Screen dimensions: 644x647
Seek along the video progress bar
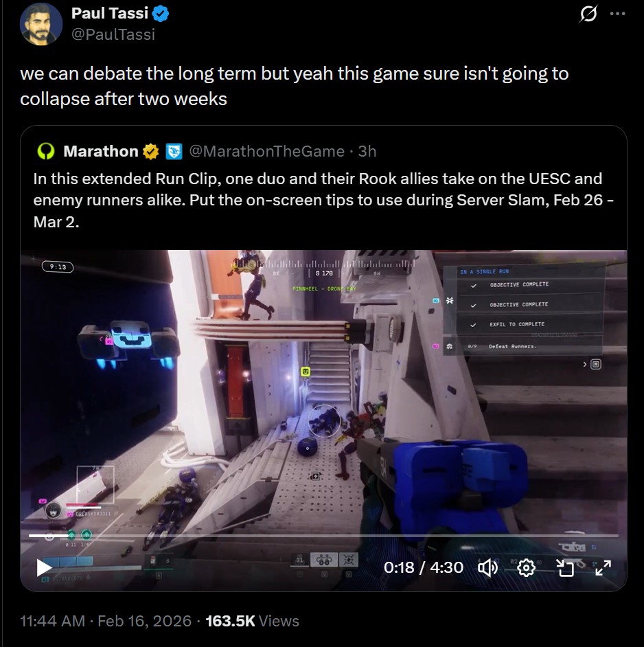coord(323,536)
